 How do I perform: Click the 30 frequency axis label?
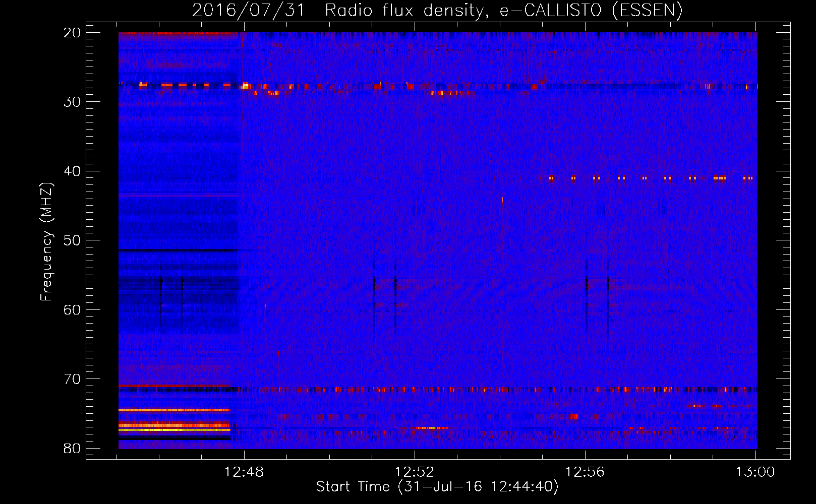click(72, 102)
